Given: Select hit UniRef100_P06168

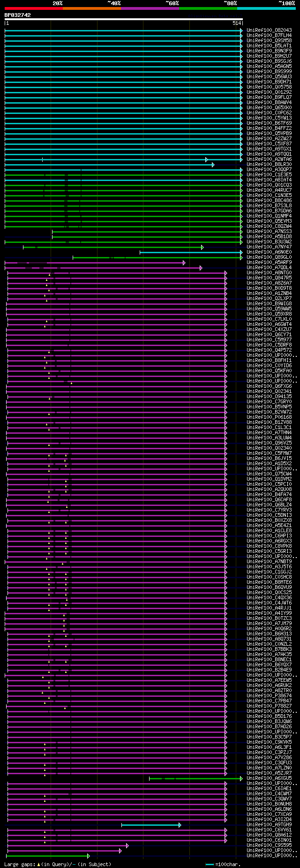Looking at the screenshot, I should pos(269,417).
